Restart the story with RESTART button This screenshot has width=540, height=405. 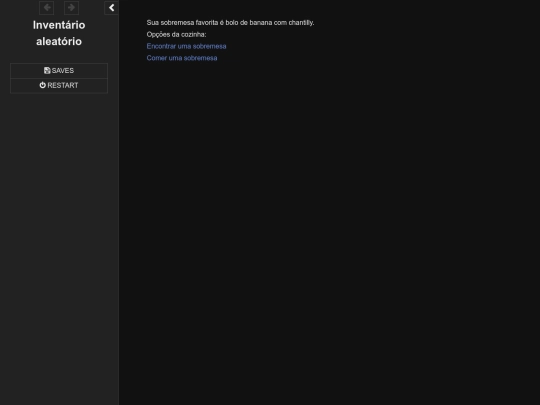coord(59,85)
